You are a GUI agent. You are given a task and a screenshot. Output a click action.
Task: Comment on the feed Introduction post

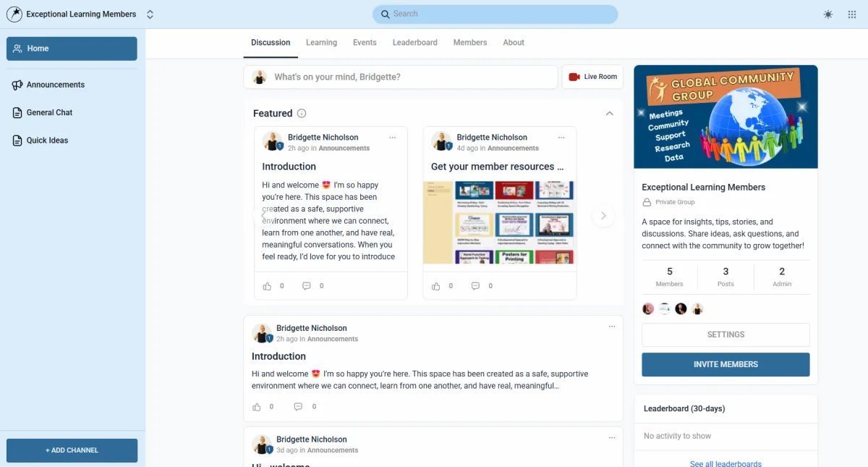[298, 407]
